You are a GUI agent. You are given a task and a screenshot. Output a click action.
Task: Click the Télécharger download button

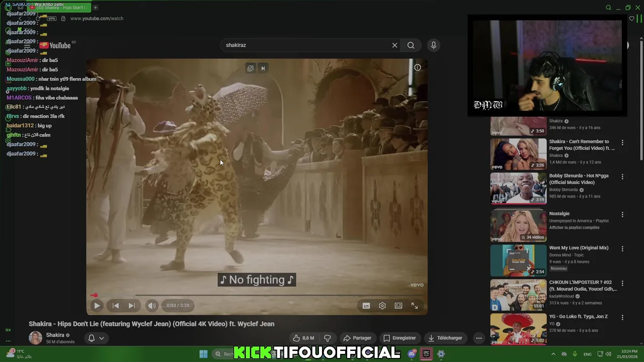[445, 338]
